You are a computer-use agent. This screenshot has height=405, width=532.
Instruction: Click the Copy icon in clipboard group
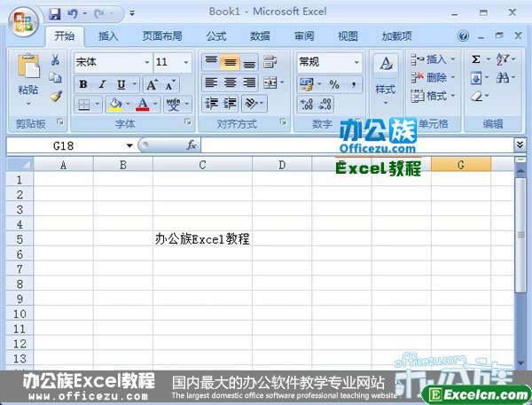[x=55, y=78]
